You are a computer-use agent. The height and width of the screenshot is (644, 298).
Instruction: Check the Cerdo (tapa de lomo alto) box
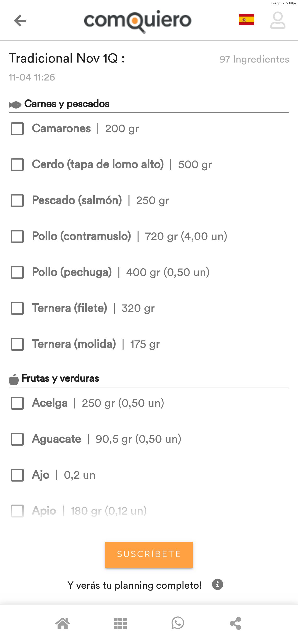(17, 165)
